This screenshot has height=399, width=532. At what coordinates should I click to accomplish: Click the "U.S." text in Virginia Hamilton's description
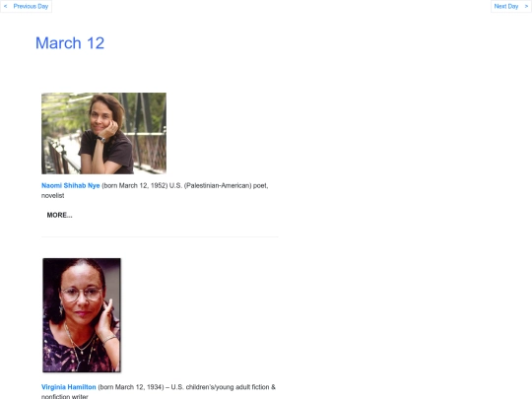coord(176,387)
